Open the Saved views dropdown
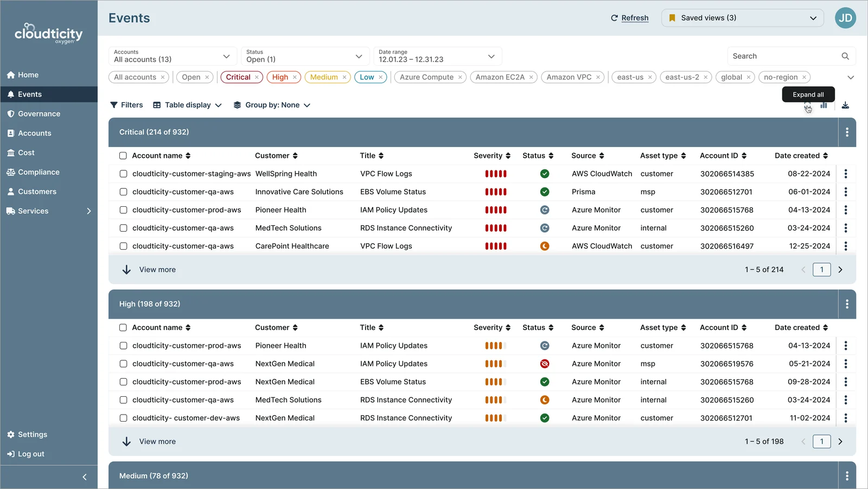 [x=742, y=18]
